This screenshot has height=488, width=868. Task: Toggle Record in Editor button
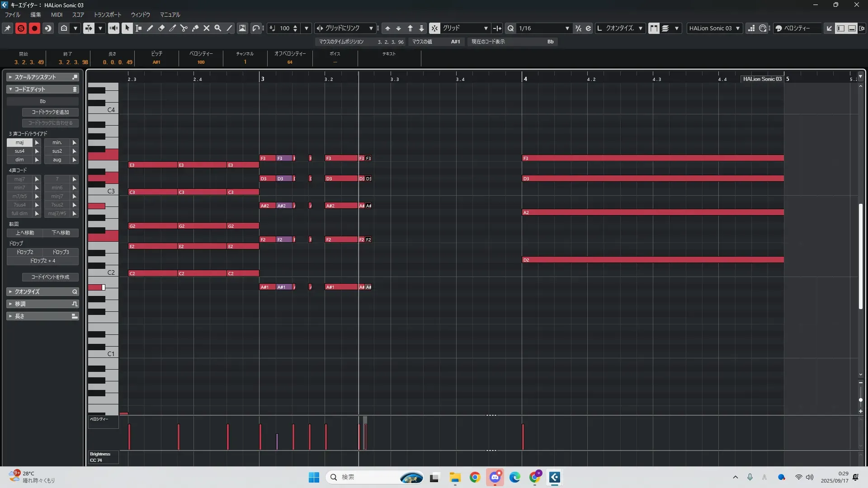coord(34,28)
